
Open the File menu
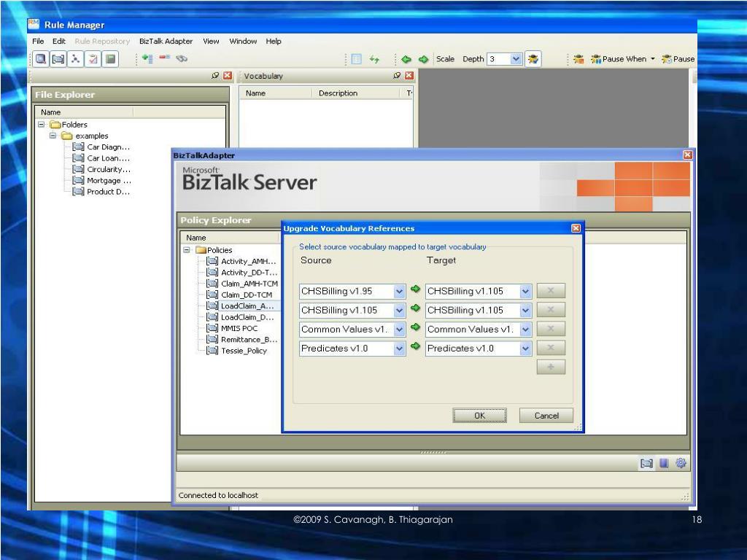pyautogui.click(x=38, y=42)
